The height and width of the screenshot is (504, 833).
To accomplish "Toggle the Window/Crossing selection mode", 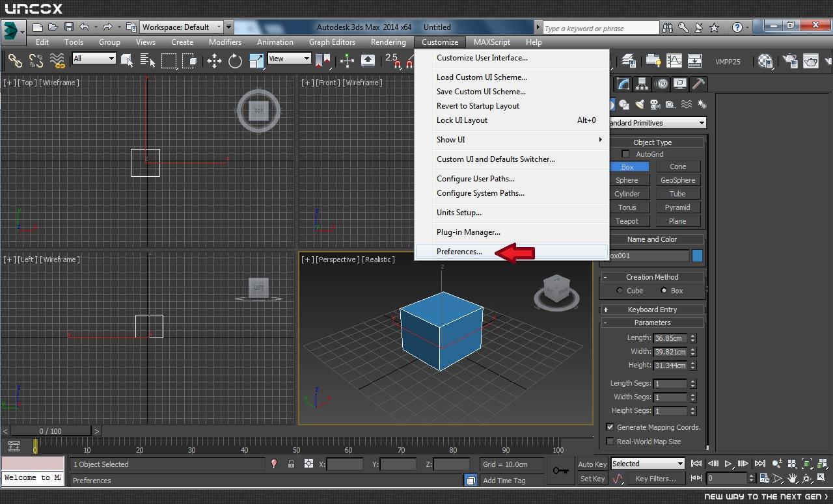I will (189, 61).
